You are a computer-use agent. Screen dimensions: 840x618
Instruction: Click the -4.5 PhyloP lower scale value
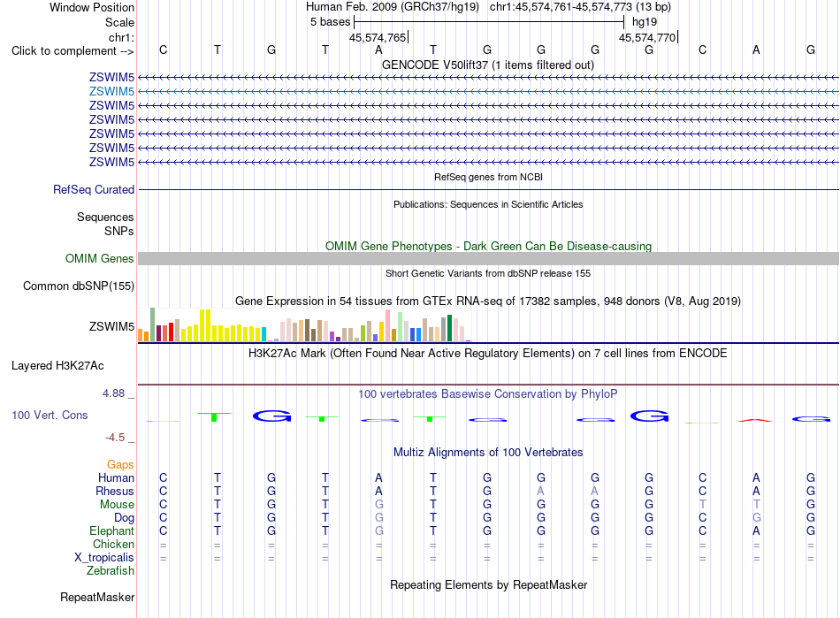115,438
